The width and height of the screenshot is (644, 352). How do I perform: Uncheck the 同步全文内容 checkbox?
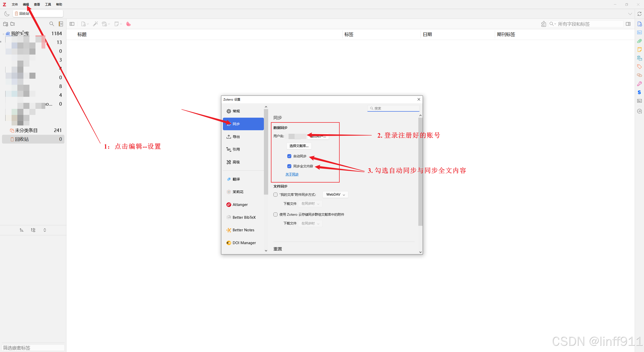(289, 166)
